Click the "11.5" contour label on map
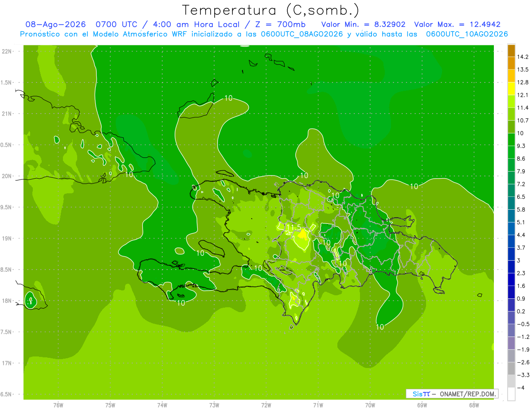 (293, 227)
